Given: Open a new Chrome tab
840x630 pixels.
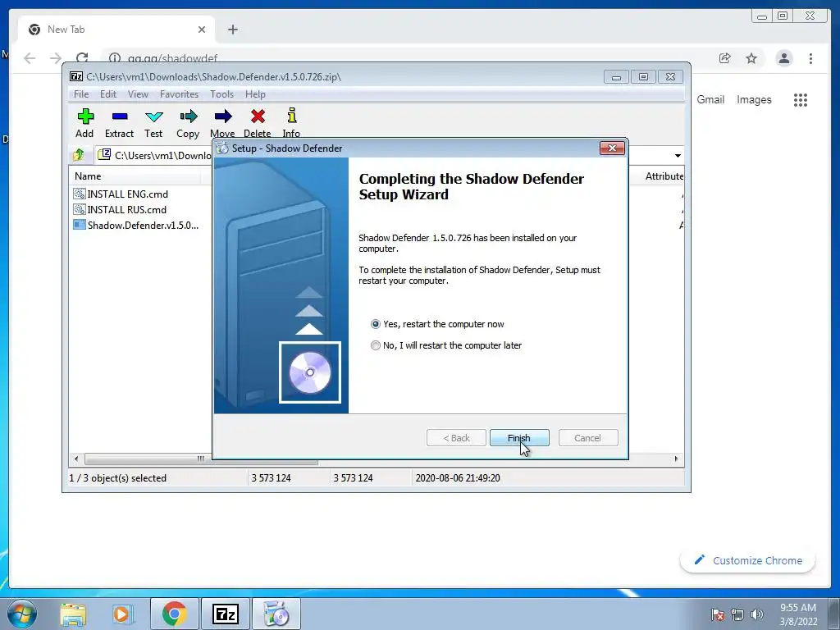Looking at the screenshot, I should pyautogui.click(x=232, y=30).
